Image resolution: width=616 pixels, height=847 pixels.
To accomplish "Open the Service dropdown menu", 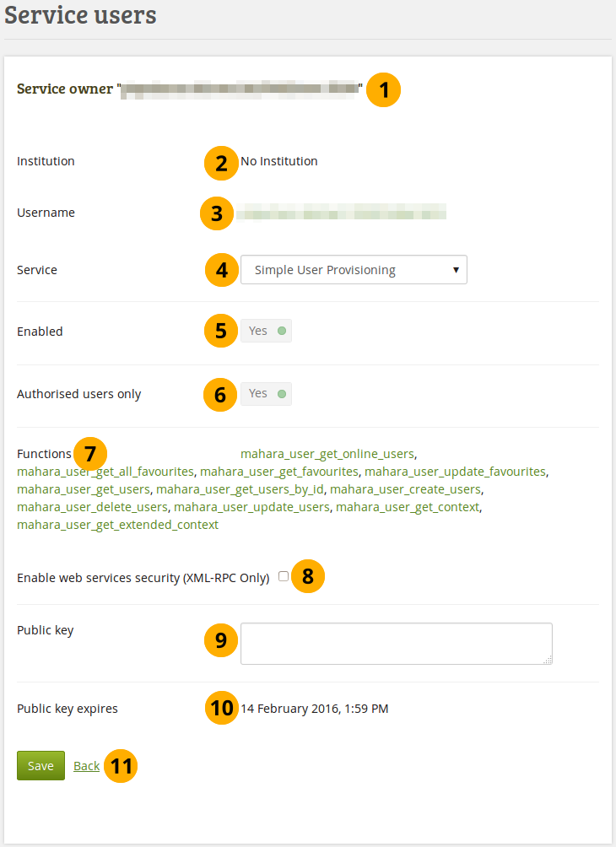I will 354,270.
